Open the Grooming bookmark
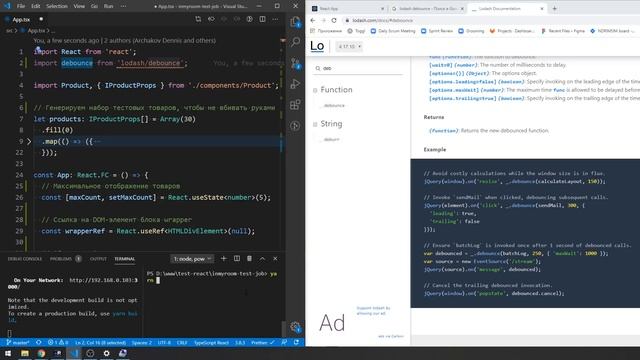 471,31
